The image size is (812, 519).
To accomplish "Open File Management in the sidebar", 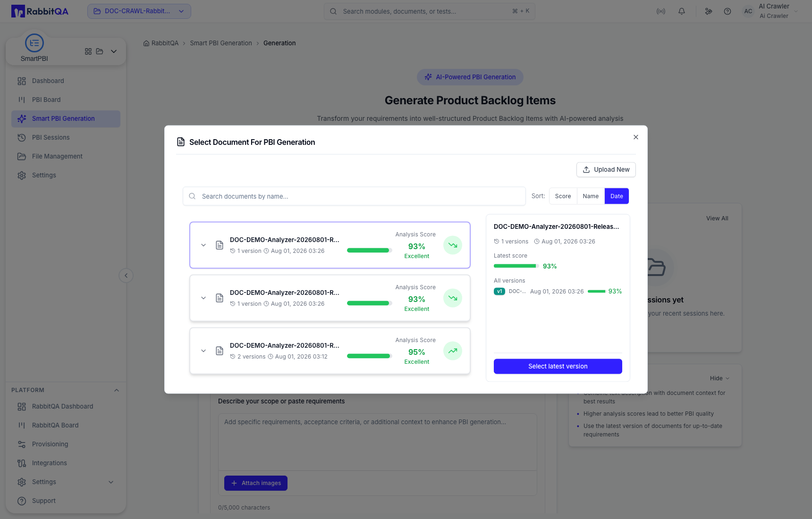I will click(x=66, y=157).
